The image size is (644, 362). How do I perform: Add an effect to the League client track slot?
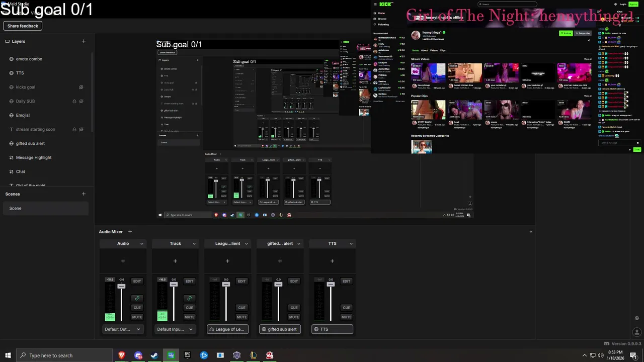tap(227, 261)
